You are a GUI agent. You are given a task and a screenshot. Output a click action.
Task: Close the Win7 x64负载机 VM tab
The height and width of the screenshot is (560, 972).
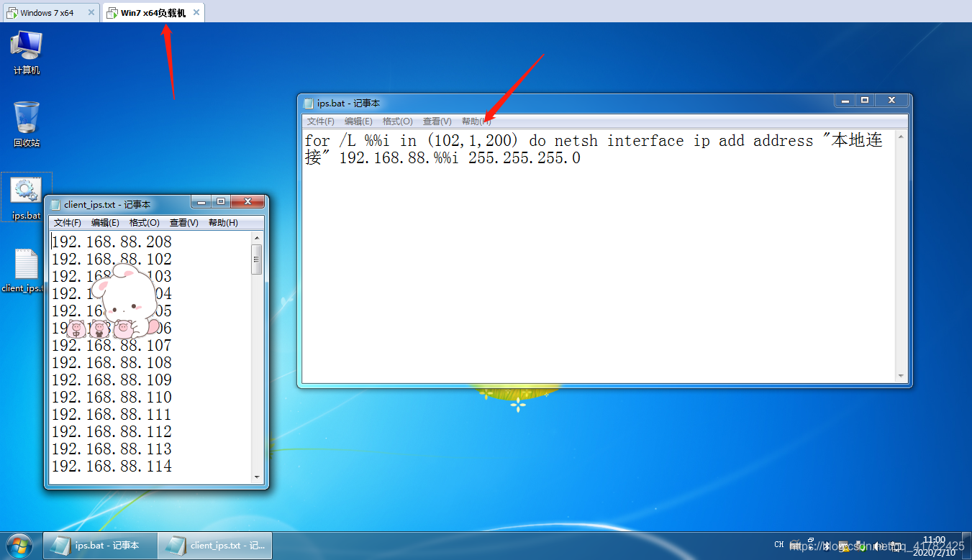tap(196, 13)
